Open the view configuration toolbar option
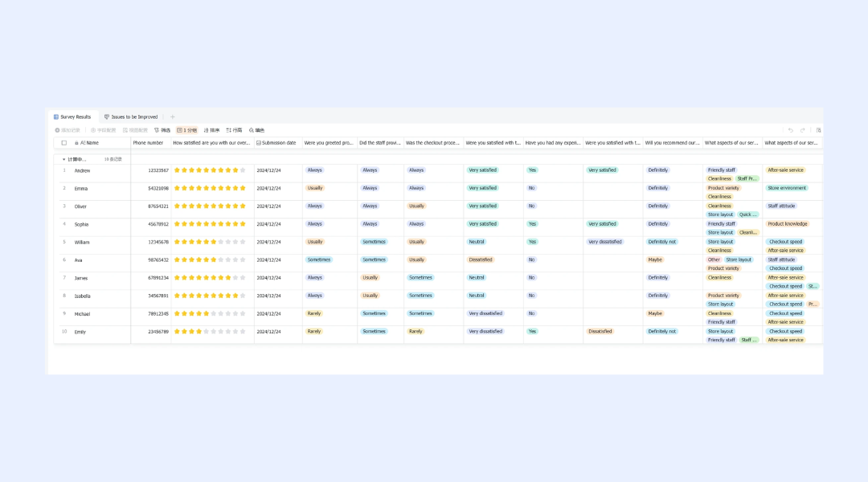The image size is (868, 482). pyautogui.click(x=135, y=130)
